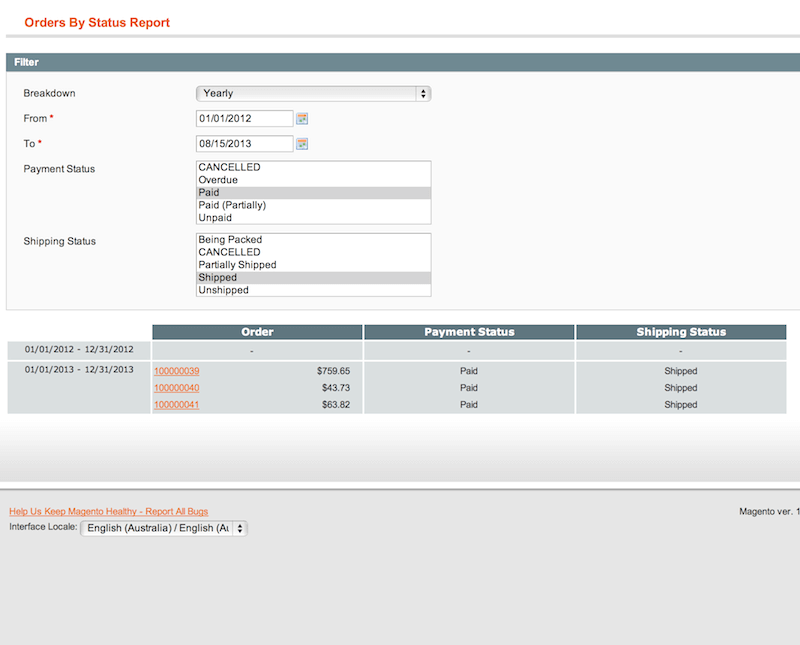The width and height of the screenshot is (800, 645).
Task: Select Paid option in Payment Status list
Action: tap(209, 192)
